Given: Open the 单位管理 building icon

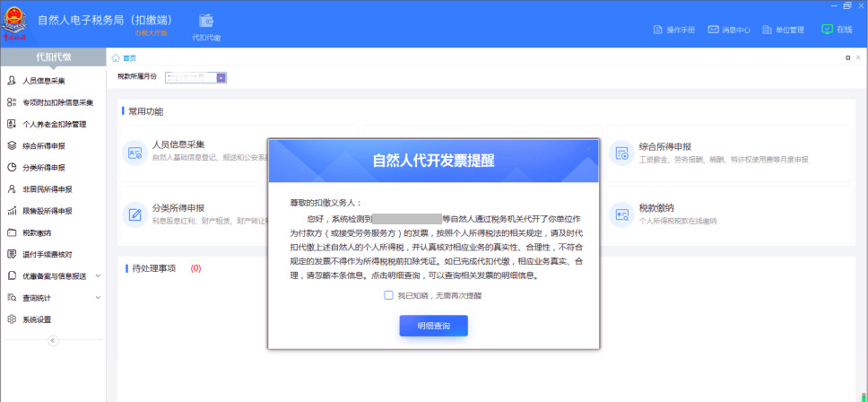Looking at the screenshot, I should [x=767, y=30].
